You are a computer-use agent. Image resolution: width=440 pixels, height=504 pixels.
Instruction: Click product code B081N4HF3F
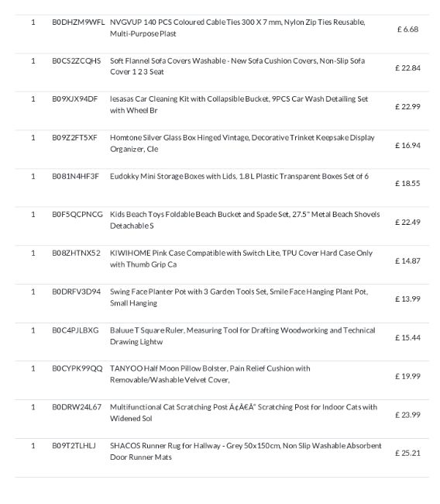[75, 176]
